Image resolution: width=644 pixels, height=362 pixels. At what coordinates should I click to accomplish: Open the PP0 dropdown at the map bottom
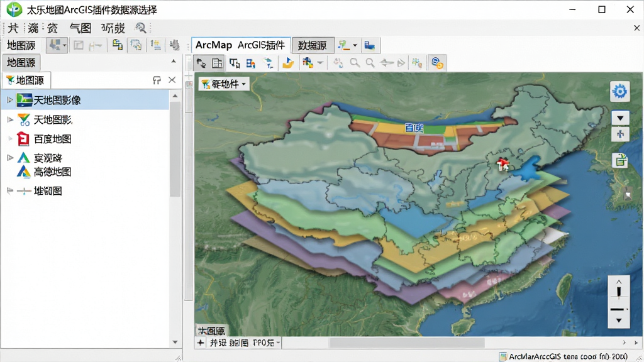(279, 343)
